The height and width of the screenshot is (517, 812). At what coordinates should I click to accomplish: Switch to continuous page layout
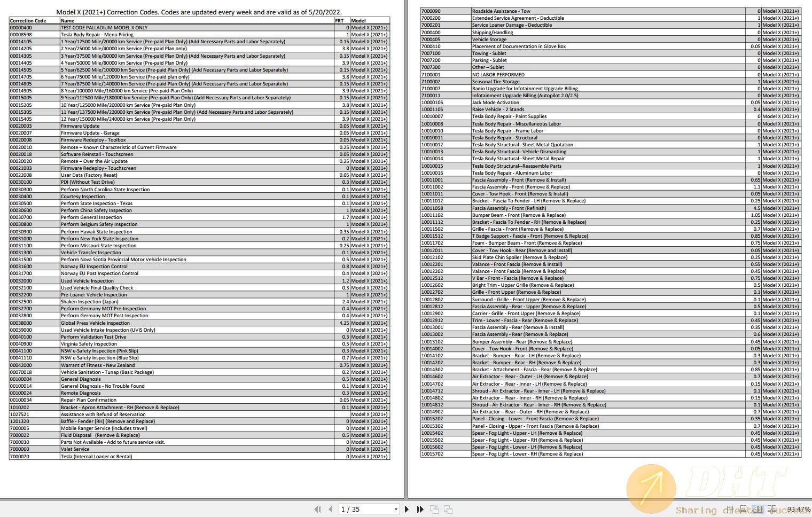point(743,510)
